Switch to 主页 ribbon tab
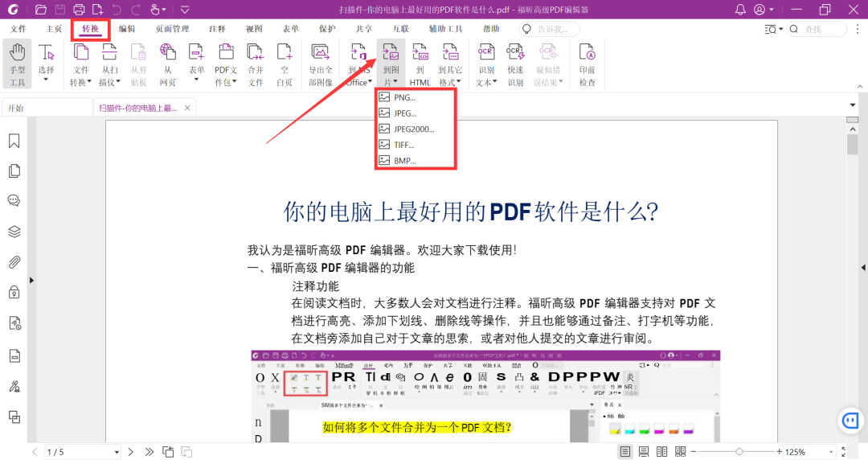The height and width of the screenshot is (460, 868). click(x=54, y=29)
